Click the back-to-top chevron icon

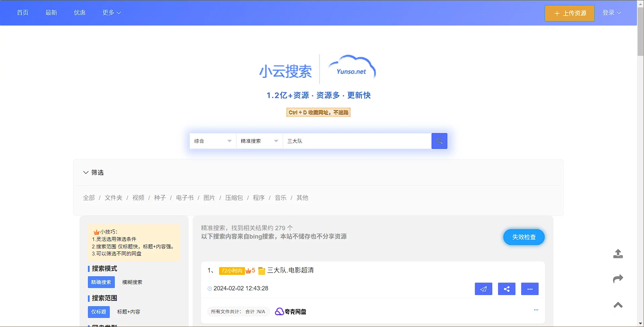click(x=618, y=305)
